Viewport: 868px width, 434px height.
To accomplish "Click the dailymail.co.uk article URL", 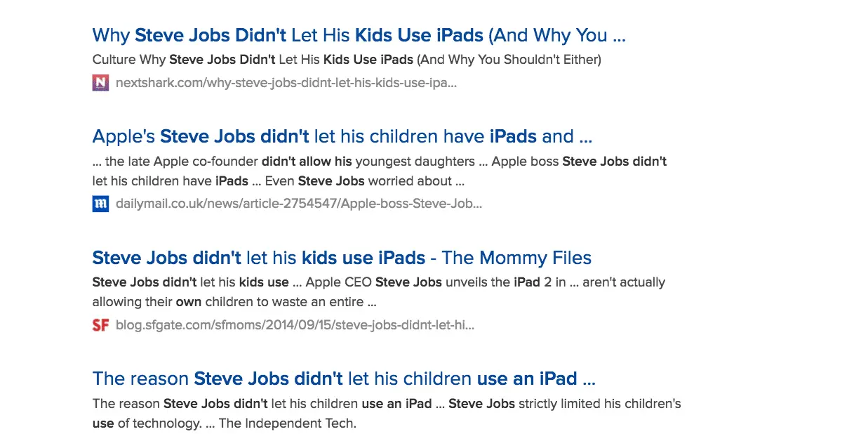I will click(299, 204).
